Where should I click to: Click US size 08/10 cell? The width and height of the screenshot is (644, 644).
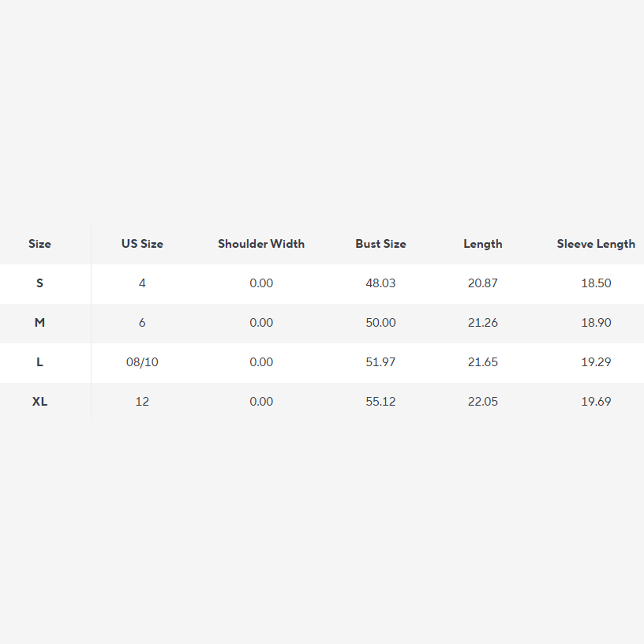click(142, 362)
